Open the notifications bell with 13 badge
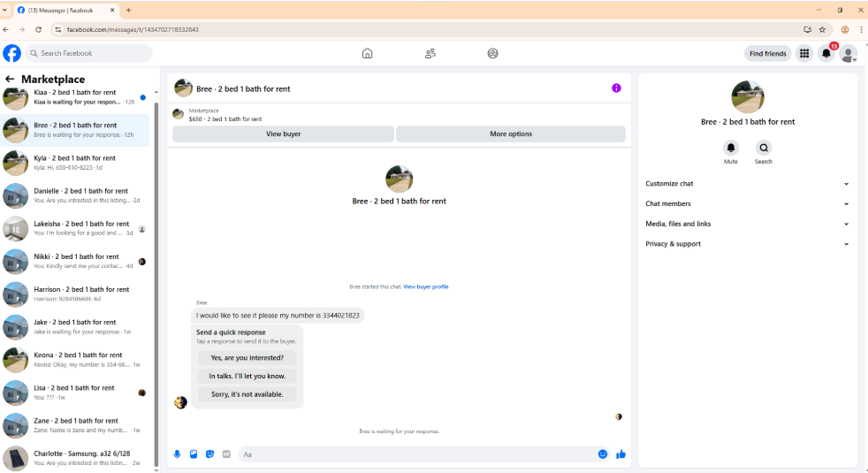 pyautogui.click(x=826, y=53)
